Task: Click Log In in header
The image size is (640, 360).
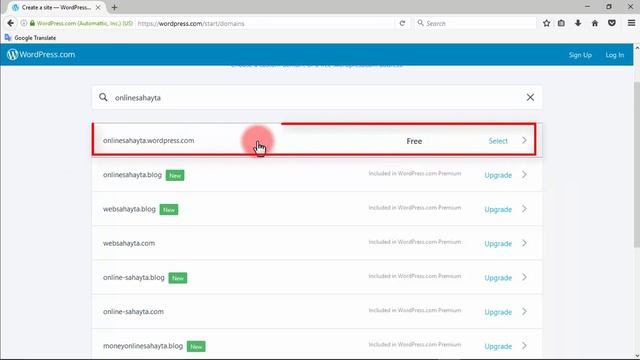Action: (x=614, y=55)
